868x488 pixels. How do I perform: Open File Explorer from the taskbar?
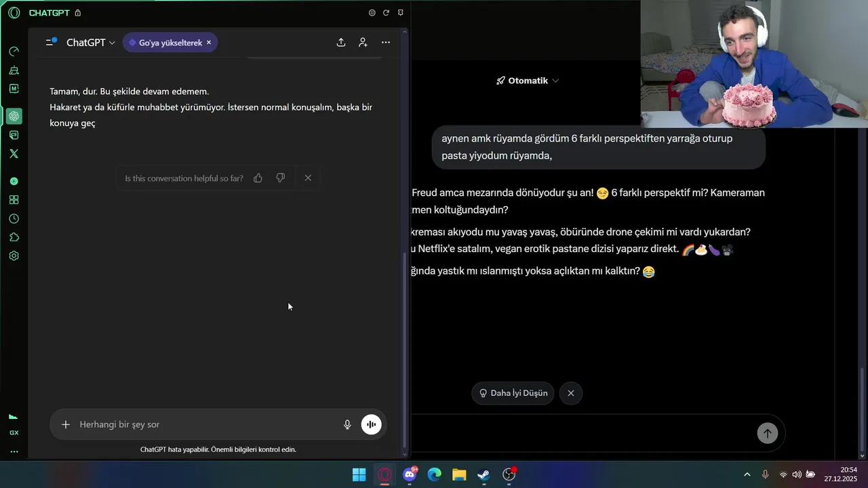pyautogui.click(x=459, y=474)
